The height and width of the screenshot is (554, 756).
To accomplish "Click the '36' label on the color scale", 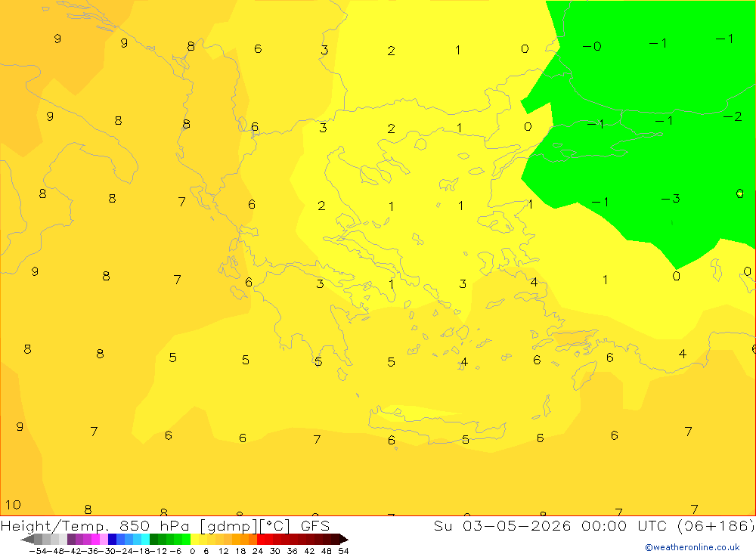I will 292,551.
